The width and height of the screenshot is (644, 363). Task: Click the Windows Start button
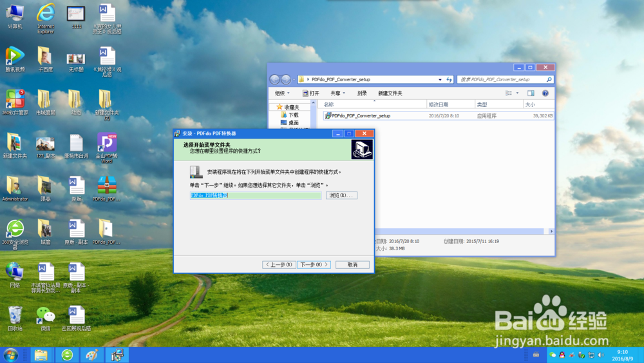[x=11, y=355]
